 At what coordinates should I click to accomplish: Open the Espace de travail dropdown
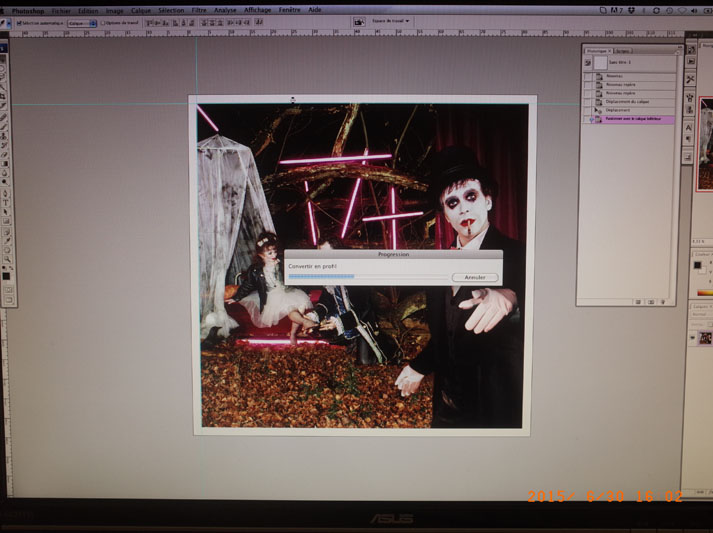point(391,21)
